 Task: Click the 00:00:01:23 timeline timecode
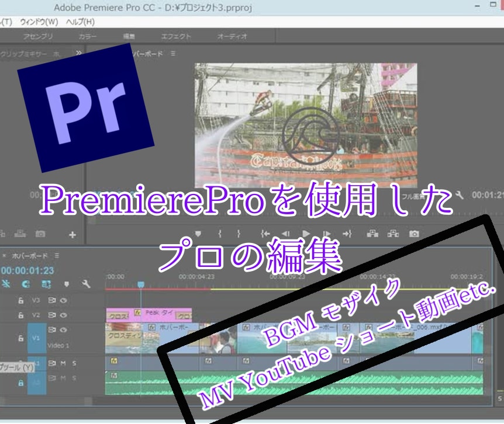(x=27, y=270)
